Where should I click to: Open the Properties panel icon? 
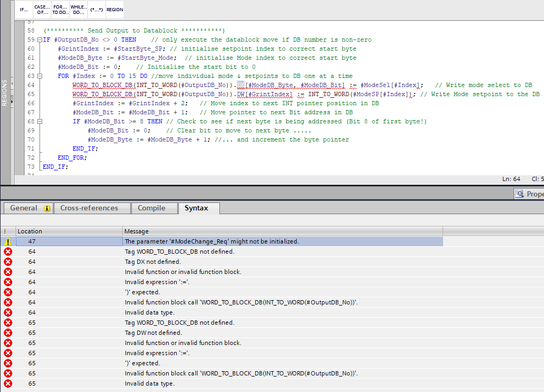coord(519,194)
